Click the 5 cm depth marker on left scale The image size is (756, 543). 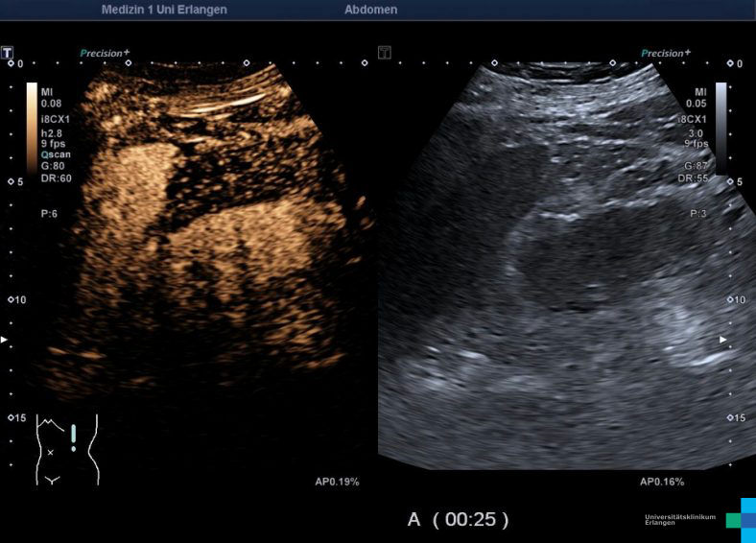click(14, 181)
